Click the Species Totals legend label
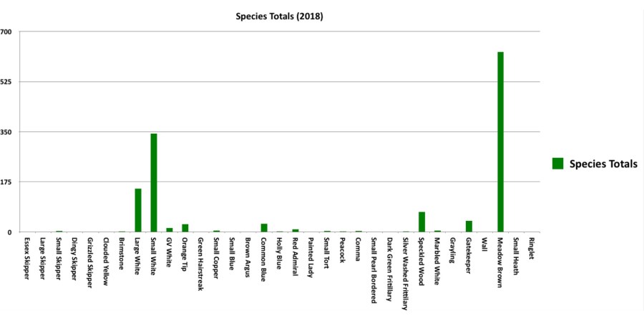Screen dimensions: 644x318 click(603, 164)
